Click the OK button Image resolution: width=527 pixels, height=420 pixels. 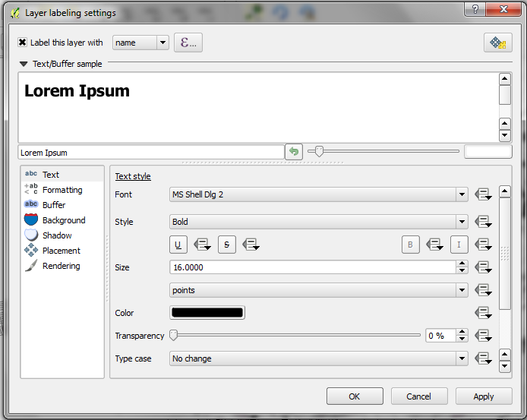355,396
